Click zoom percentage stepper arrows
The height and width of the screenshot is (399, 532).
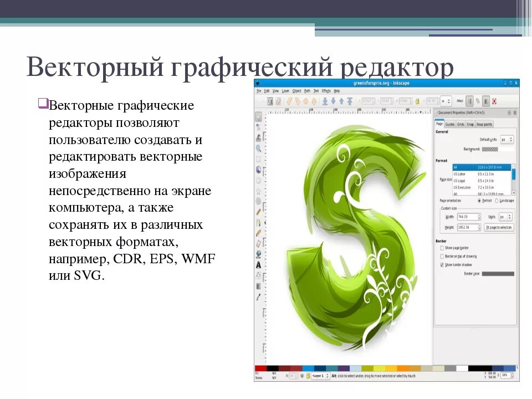(512, 376)
